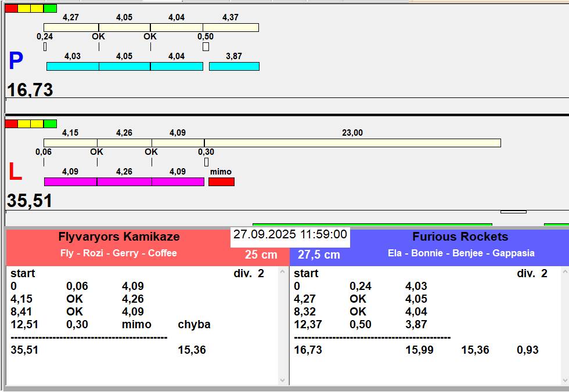
Task: Click the 27,5 cm jump height label
Action: click(x=319, y=255)
